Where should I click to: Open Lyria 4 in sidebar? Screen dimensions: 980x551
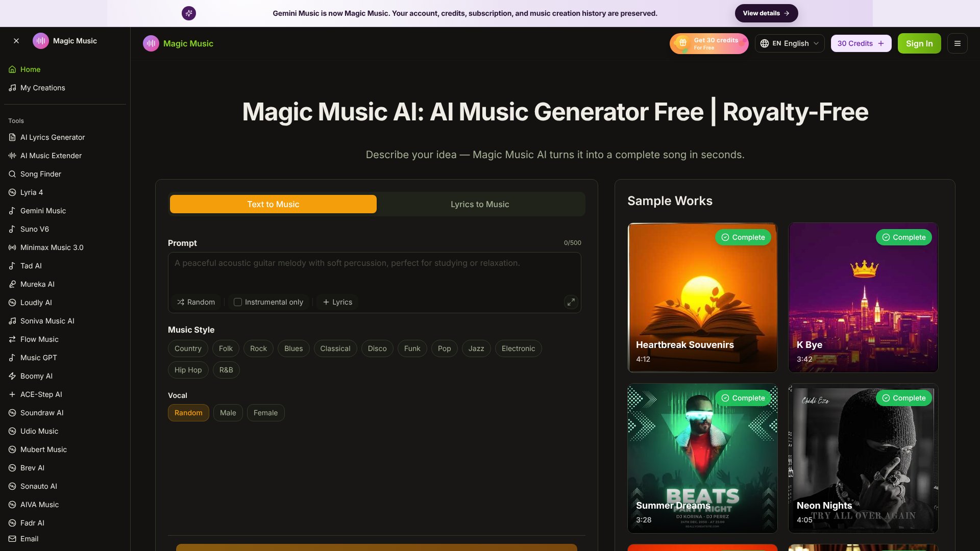pyautogui.click(x=65, y=192)
